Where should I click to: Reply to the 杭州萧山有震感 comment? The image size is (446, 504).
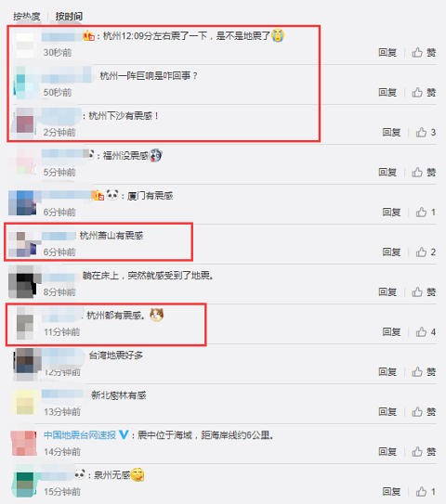tap(391, 252)
